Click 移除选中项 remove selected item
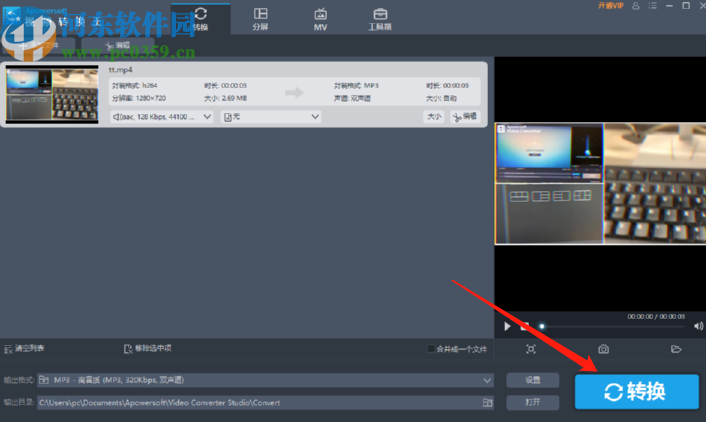The width and height of the screenshot is (706, 422). [x=148, y=349]
